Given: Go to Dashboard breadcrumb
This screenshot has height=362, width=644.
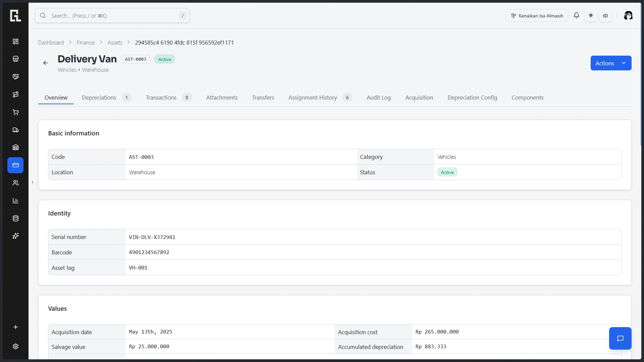Looking at the screenshot, I should point(51,43).
